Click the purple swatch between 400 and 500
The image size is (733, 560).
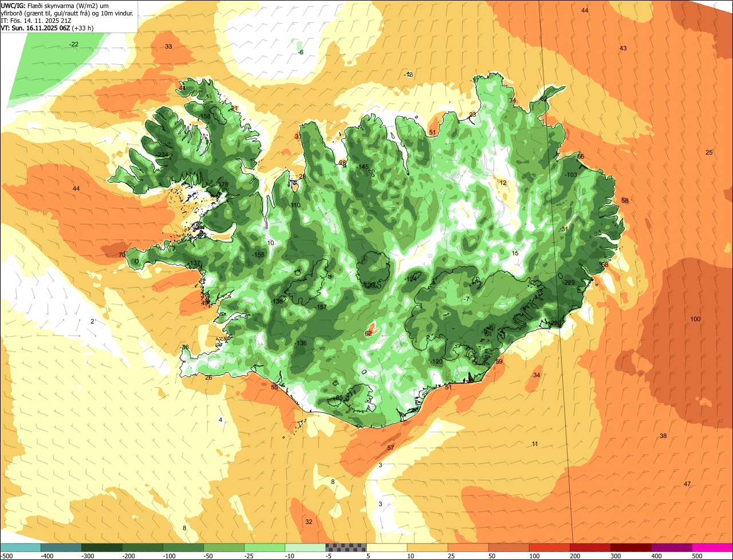pos(671,547)
